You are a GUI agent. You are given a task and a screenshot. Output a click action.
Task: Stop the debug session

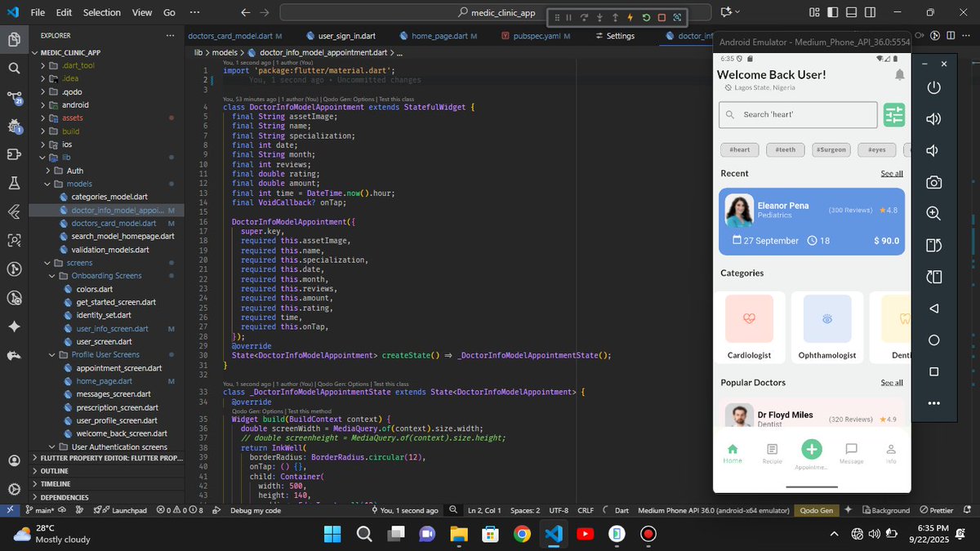pyautogui.click(x=661, y=17)
